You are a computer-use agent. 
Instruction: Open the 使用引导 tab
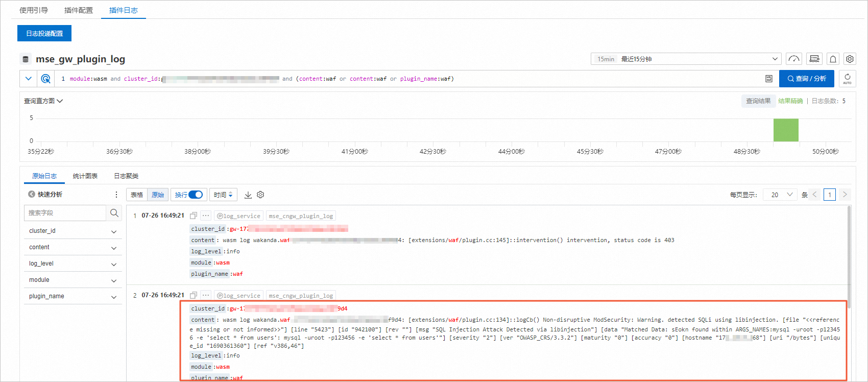34,10
